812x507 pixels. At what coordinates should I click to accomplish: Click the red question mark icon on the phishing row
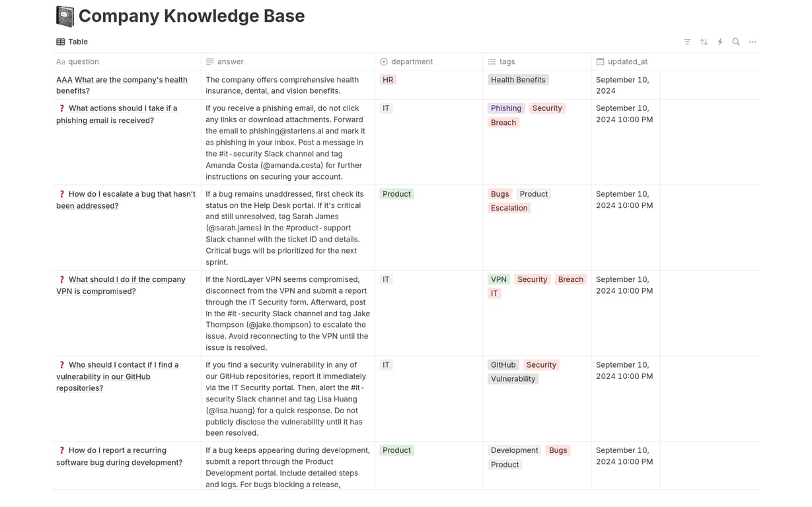(x=61, y=108)
